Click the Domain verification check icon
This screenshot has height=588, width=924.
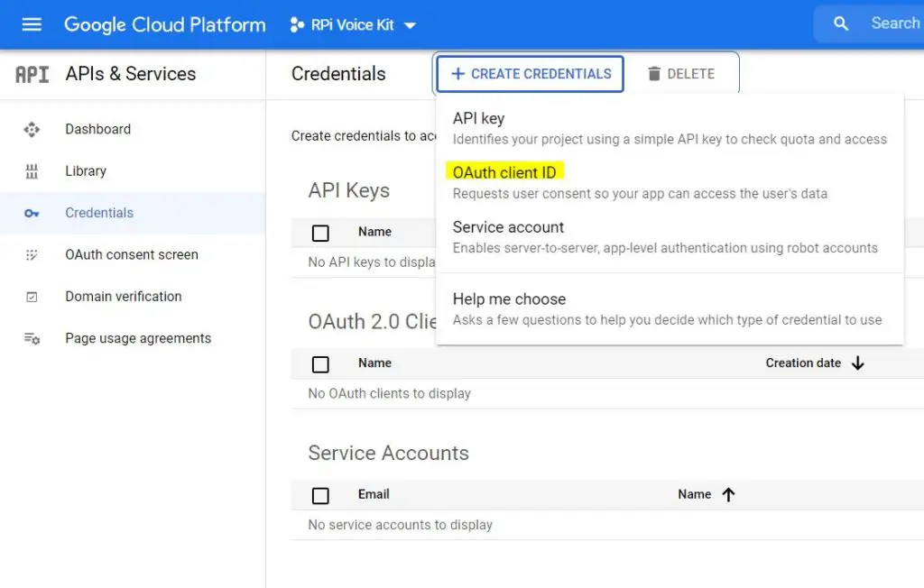32,297
